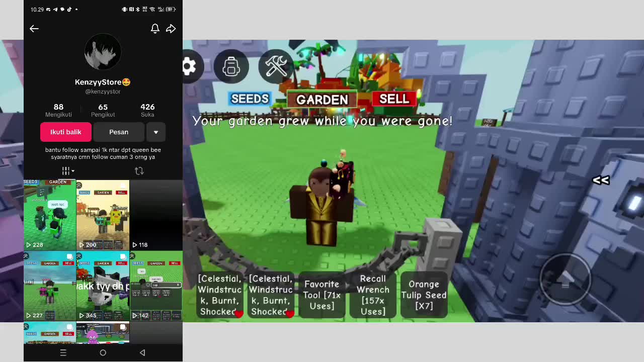The image size is (644, 362).
Task: Open notifications bell on the profile
Action: [155, 29]
